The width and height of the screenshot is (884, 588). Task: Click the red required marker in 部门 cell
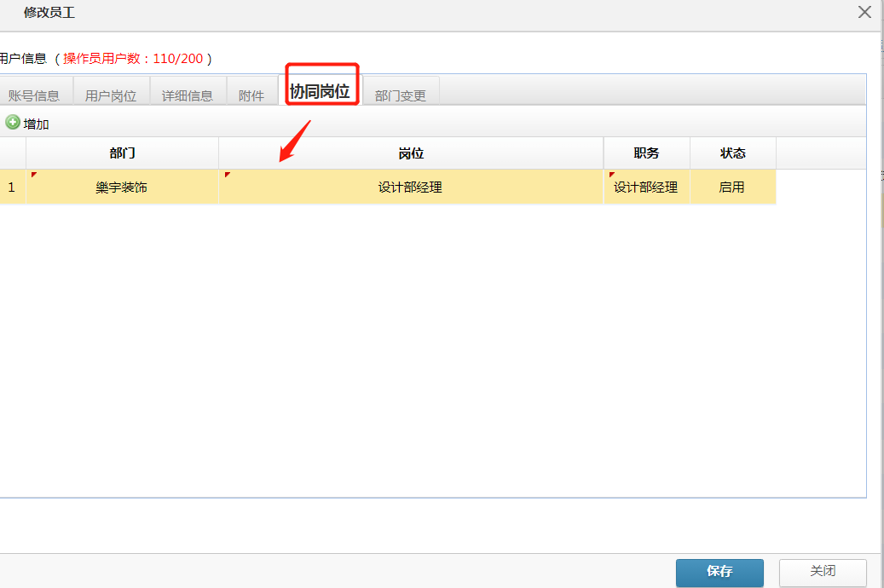coord(35,175)
